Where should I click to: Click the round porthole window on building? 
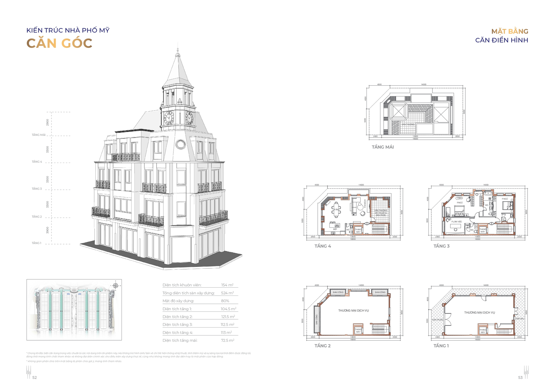(181, 144)
